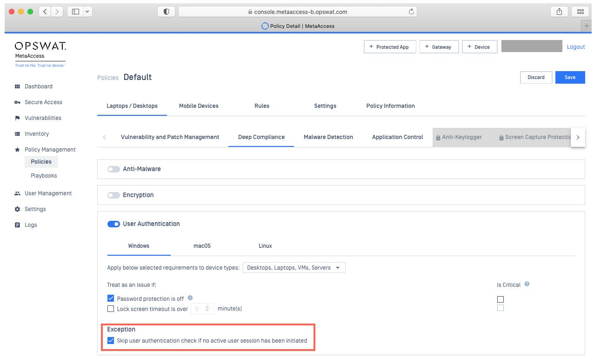Click the Safari address bar

click(x=298, y=12)
